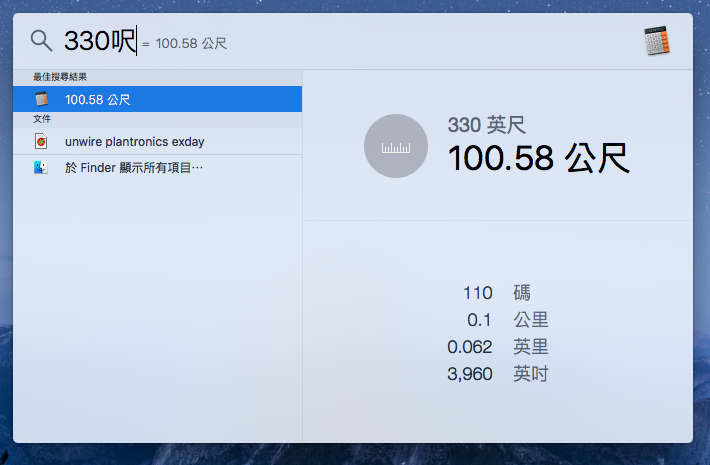
Task: Click the 文件 section header
Action: (41, 119)
